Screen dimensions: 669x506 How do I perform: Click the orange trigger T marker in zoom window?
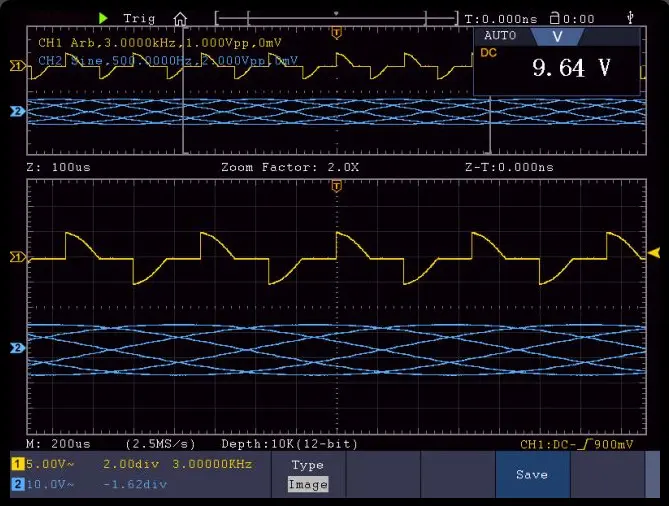(336, 186)
